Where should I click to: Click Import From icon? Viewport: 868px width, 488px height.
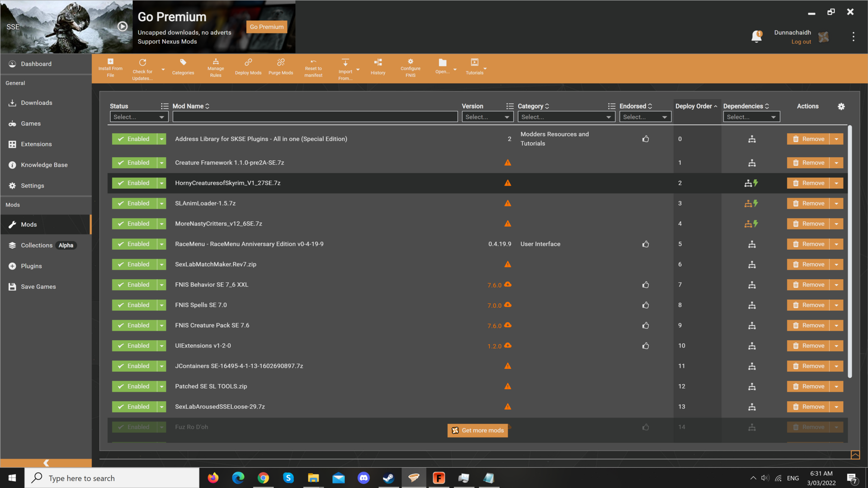(345, 62)
